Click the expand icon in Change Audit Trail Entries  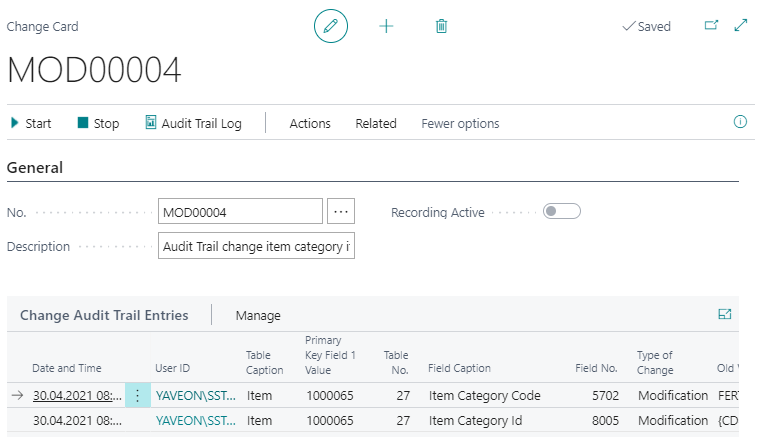click(x=725, y=314)
